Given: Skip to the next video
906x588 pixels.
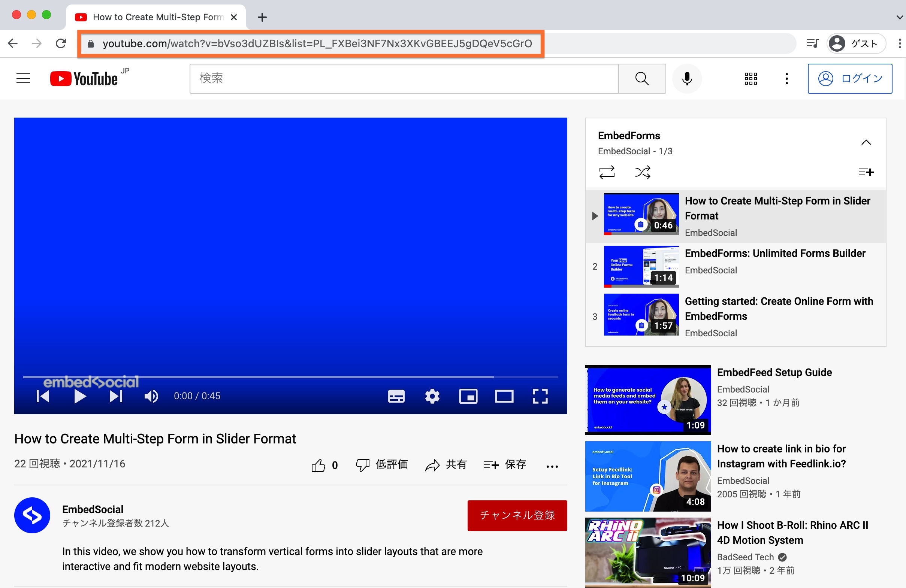Looking at the screenshot, I should (x=116, y=396).
